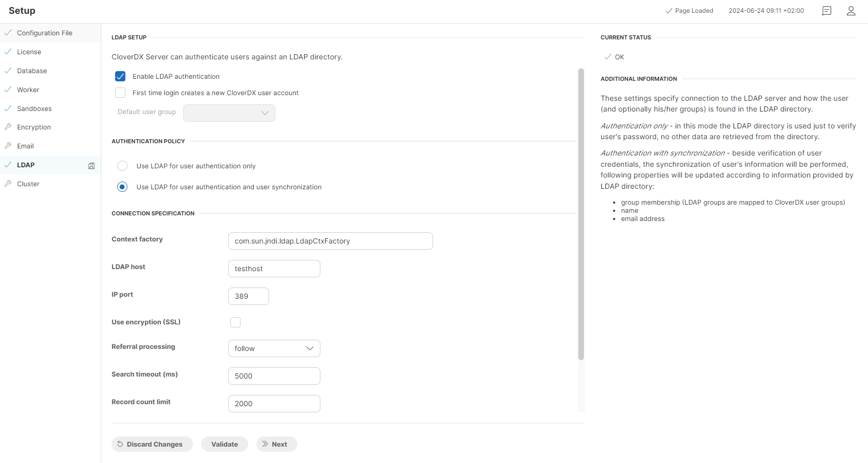Screen dimensions: 868x463
Task: Navigate to the Sandboxes section
Action: click(34, 108)
